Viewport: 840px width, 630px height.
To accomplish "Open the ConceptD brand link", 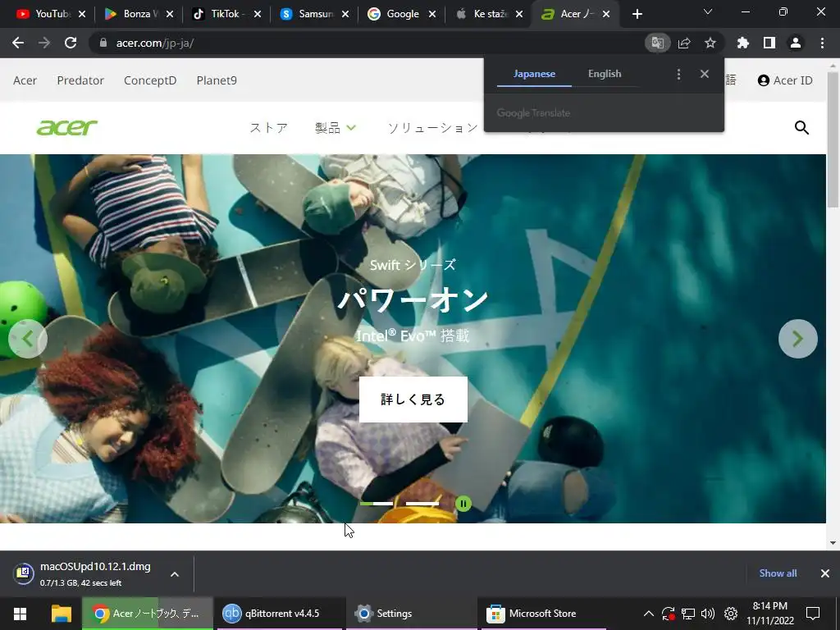I will [x=150, y=80].
